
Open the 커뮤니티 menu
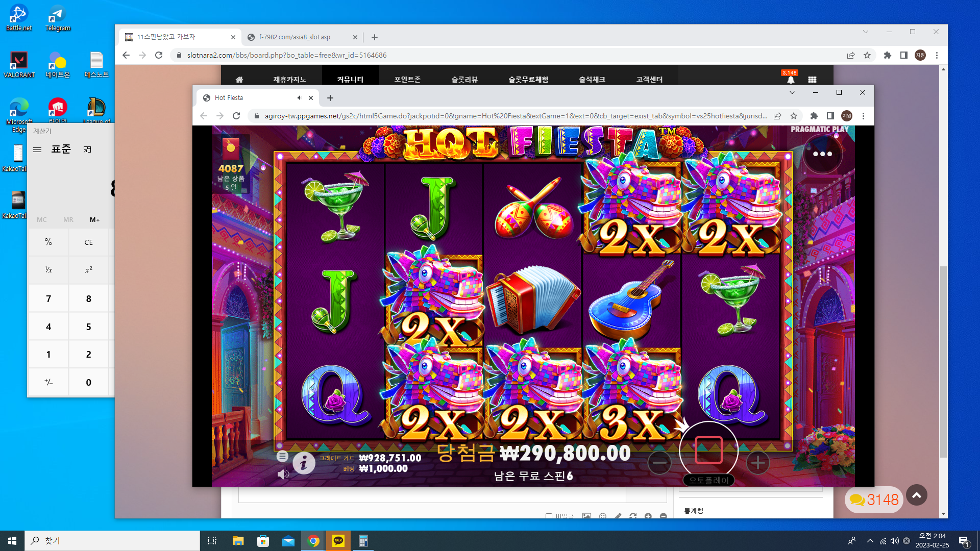pyautogui.click(x=350, y=80)
